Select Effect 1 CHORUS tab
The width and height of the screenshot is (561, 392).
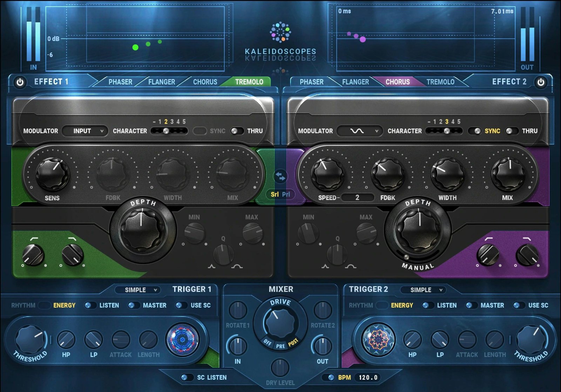pyautogui.click(x=205, y=82)
